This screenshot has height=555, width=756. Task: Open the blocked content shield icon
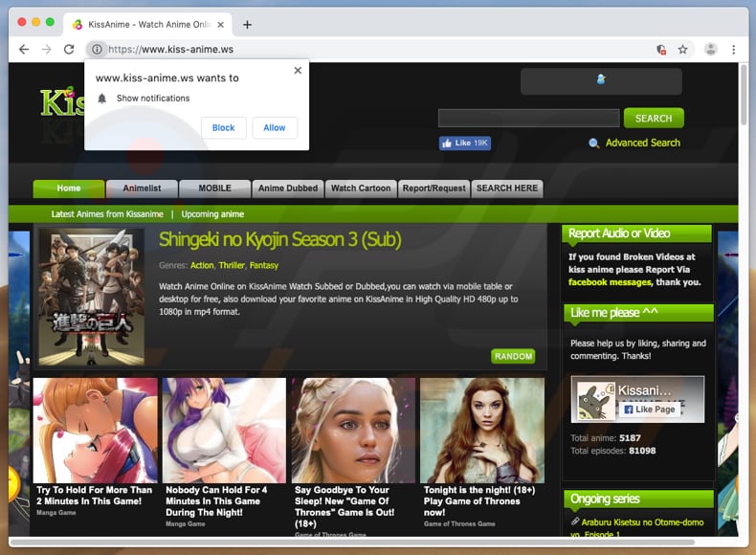pyautogui.click(x=661, y=49)
